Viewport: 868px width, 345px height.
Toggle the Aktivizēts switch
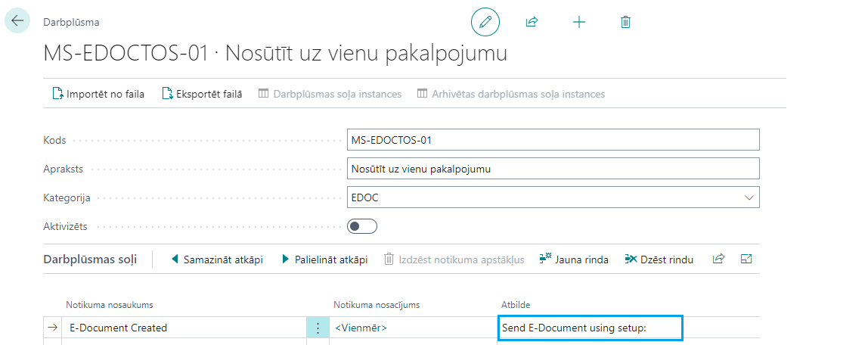tap(362, 226)
